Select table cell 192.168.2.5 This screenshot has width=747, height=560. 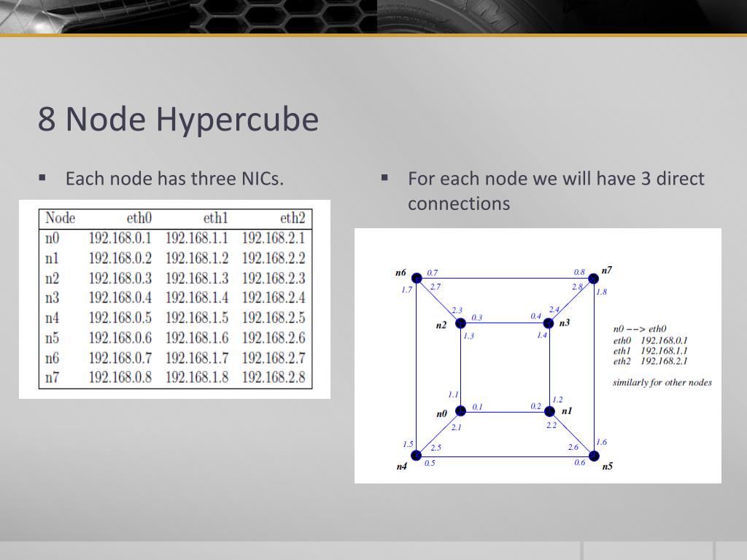274,318
